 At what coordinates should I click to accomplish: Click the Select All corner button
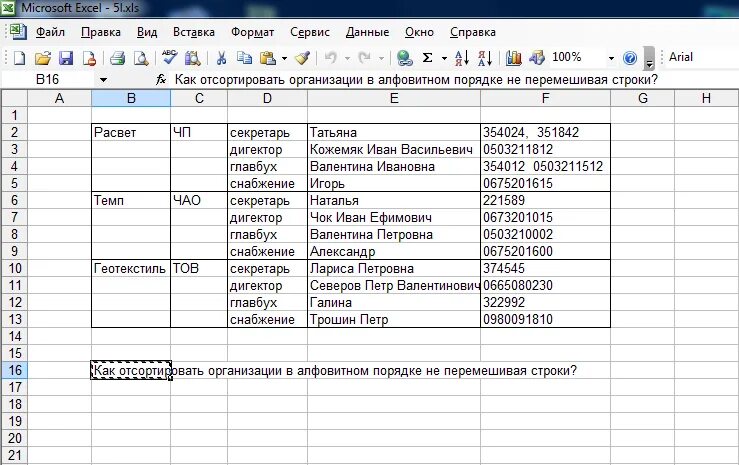[15, 98]
